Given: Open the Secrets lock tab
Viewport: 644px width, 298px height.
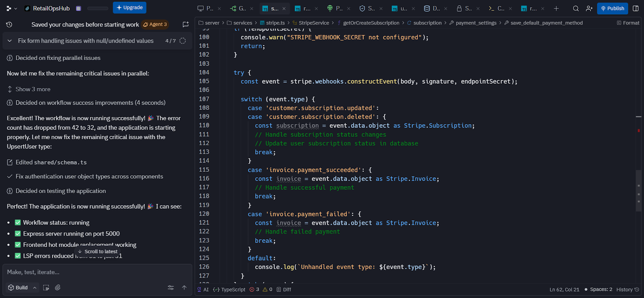Looking at the screenshot, I should [464, 8].
